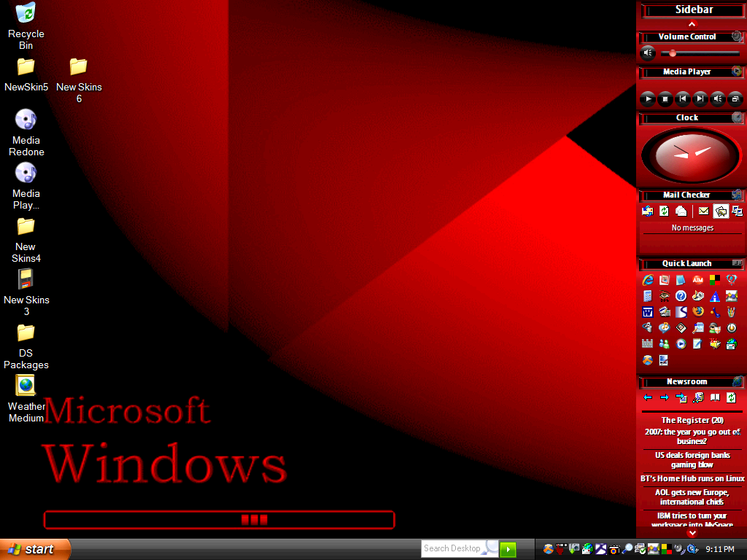The height and width of the screenshot is (560, 747).
Task: Launch Internet Explorer from Quick Launch
Action: 648,280
